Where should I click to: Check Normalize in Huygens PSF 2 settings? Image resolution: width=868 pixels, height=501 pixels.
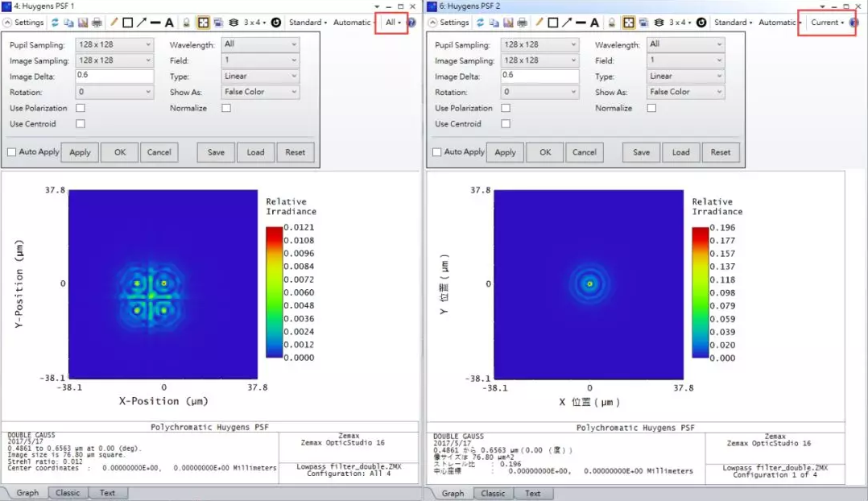pyautogui.click(x=651, y=108)
